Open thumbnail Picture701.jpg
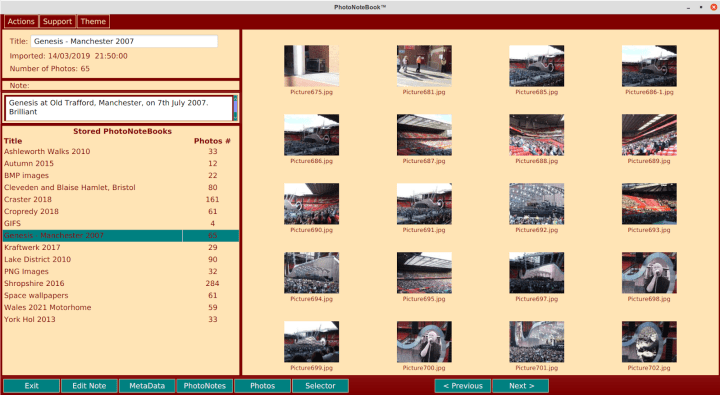 click(536, 341)
